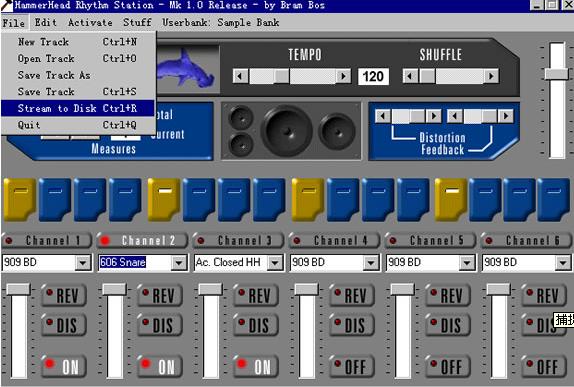Choose New Track from File menu
Viewport: 574px width, 387px height.
(x=78, y=42)
